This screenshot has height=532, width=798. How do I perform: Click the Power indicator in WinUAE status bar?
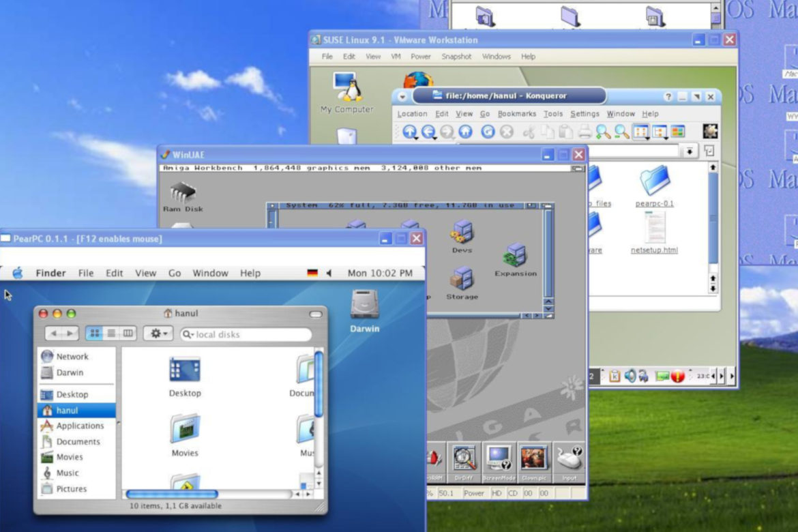(473, 493)
